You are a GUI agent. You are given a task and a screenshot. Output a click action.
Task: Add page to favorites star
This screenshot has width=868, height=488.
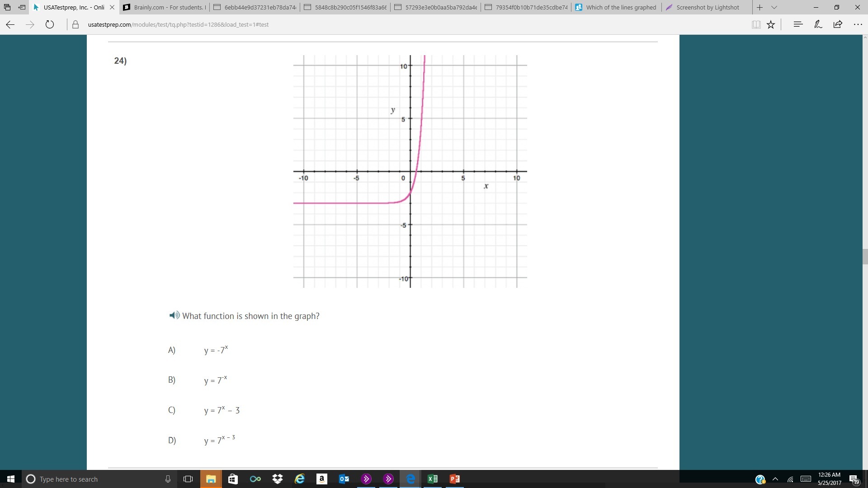[x=771, y=24]
